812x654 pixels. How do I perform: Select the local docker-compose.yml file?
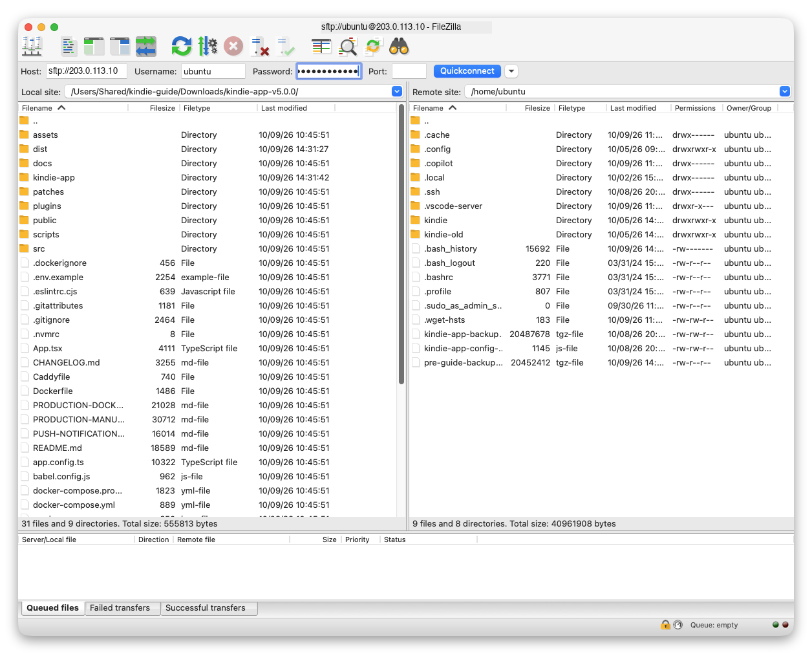(207, 505)
